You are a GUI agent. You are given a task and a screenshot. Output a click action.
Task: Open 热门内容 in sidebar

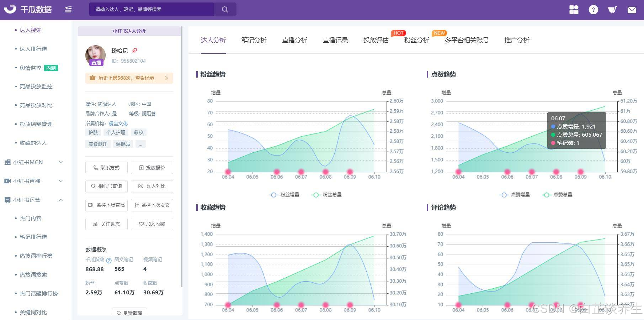pyautogui.click(x=31, y=219)
